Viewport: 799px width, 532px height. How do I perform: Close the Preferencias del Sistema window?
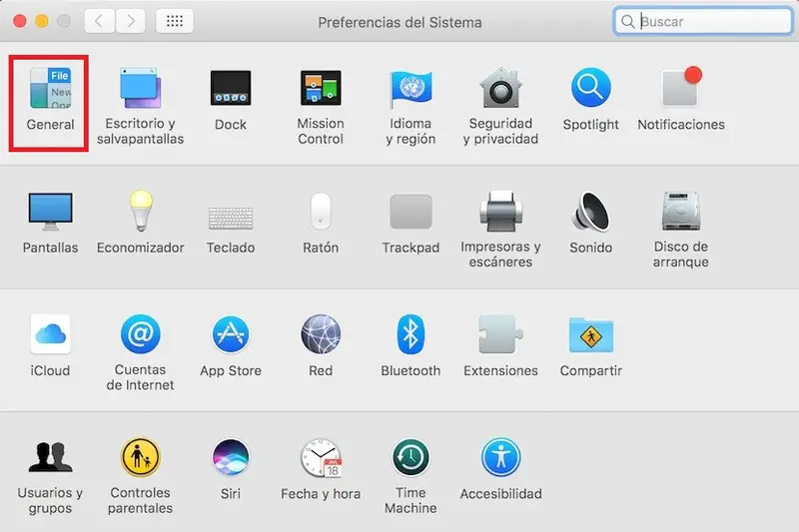19,21
